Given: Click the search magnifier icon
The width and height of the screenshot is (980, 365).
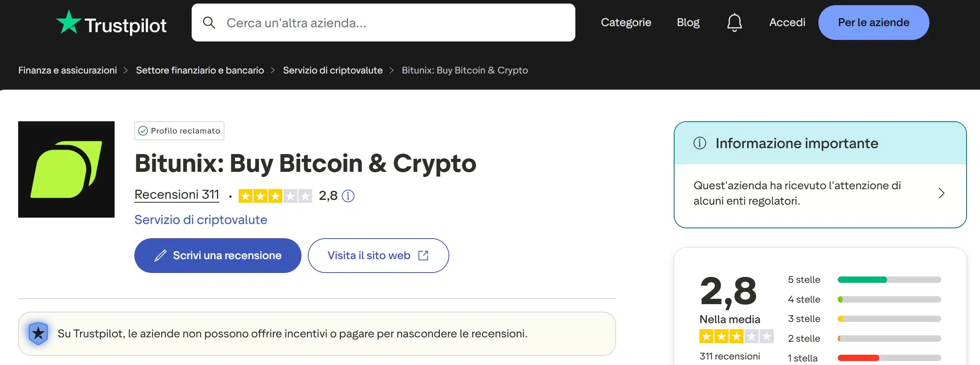Looking at the screenshot, I should tap(209, 23).
